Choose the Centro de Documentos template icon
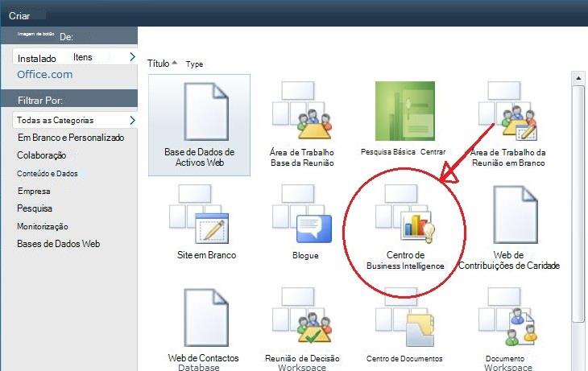The image size is (588, 371). click(405, 317)
